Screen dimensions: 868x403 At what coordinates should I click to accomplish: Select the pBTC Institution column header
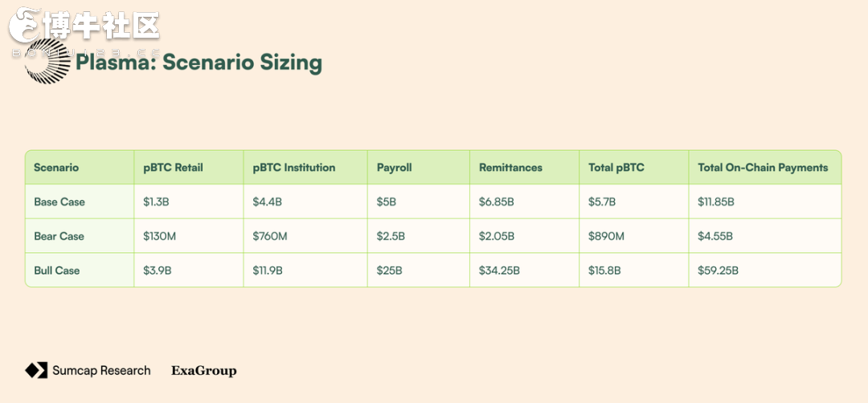point(294,168)
